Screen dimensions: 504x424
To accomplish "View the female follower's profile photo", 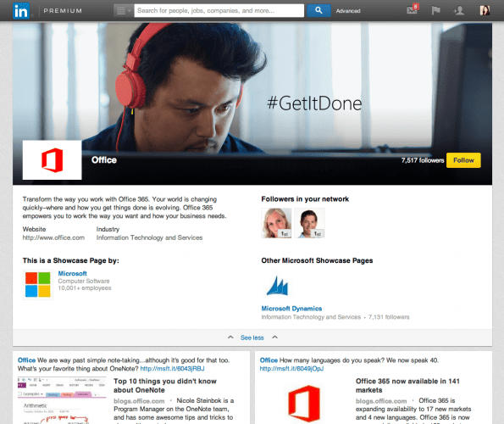I will point(276,223).
